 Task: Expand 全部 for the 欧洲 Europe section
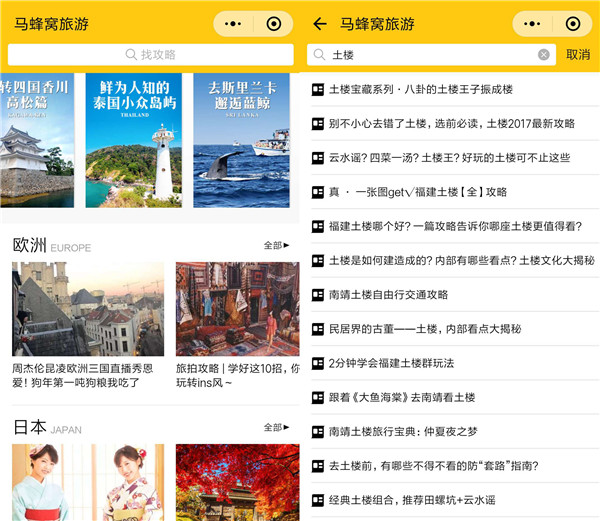click(276, 245)
